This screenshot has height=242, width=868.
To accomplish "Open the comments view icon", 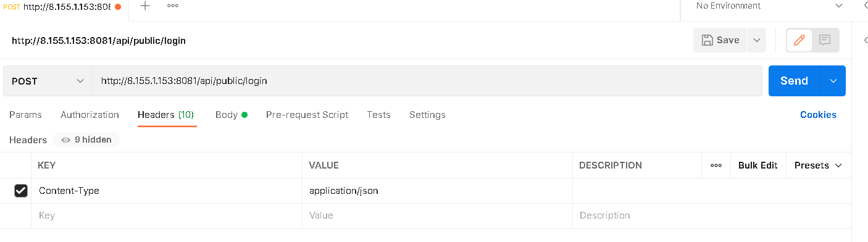I will pos(825,40).
